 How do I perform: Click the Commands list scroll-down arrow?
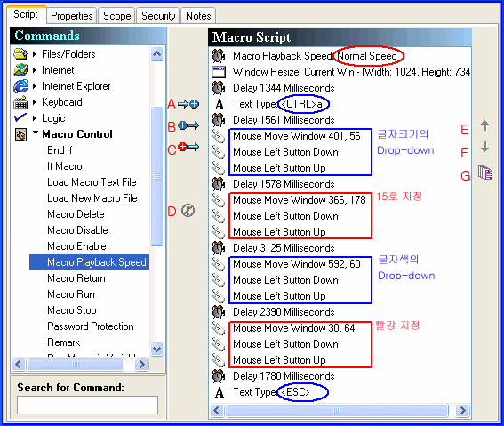(x=156, y=349)
